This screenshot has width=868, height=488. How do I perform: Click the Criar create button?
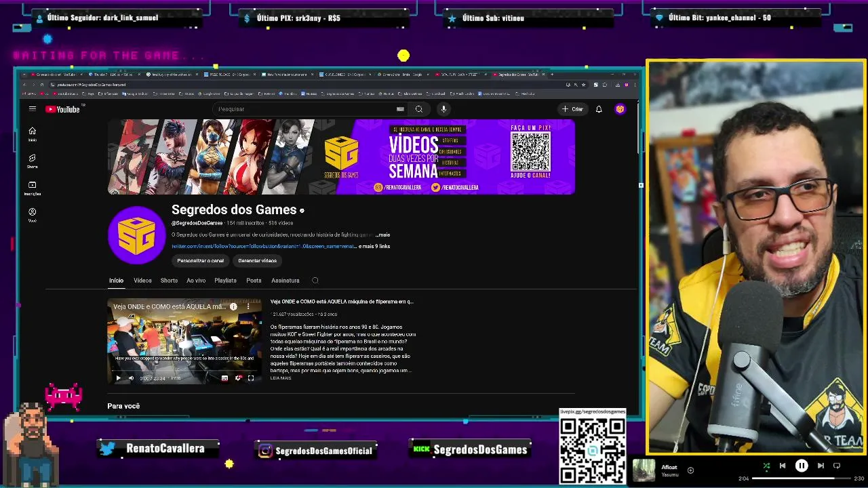pos(572,109)
